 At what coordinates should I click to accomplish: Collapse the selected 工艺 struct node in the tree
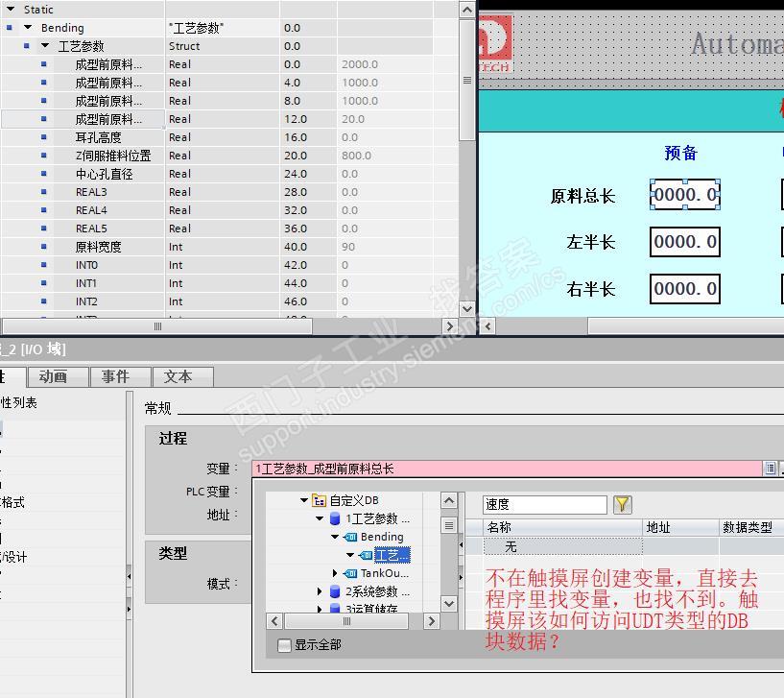(350, 555)
